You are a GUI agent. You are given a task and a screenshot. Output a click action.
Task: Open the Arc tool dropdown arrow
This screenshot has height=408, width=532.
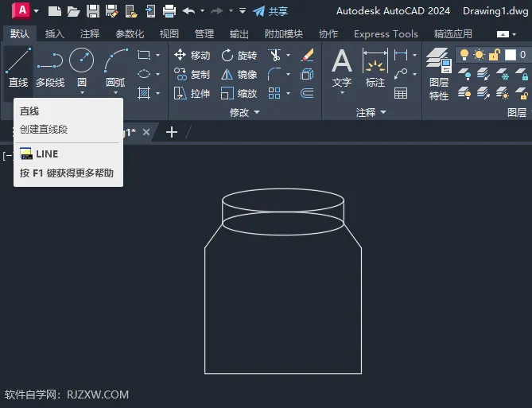pos(115,93)
